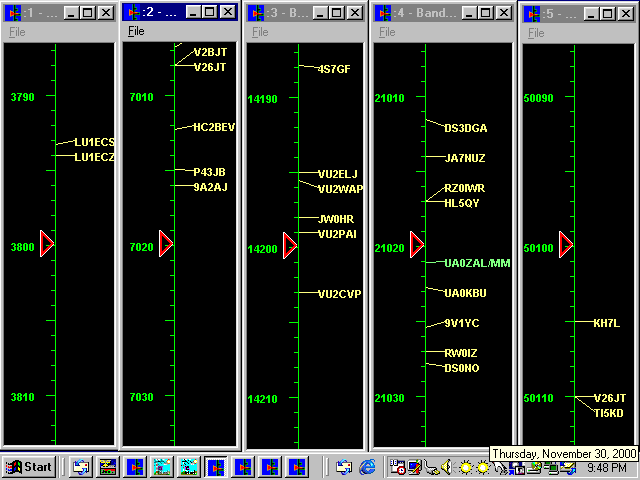The image size is (640, 480).
Task: Select the red 7020 frequency marker
Action: coord(166,244)
